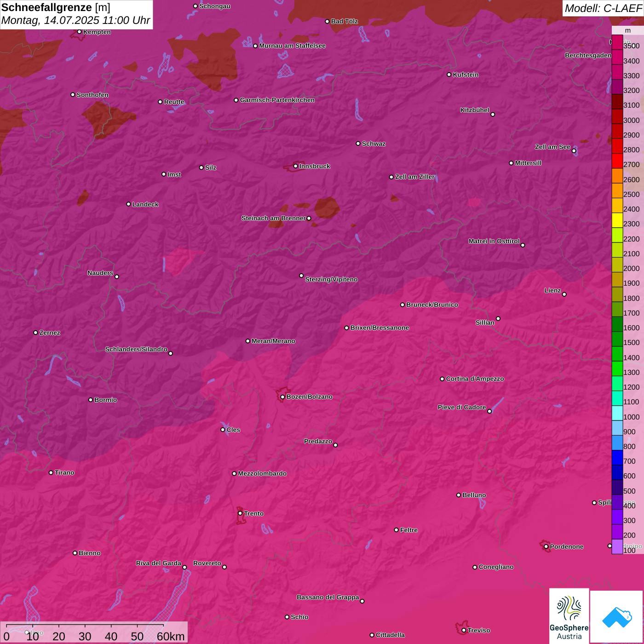Click the Cortina d'Ampezzo location dot
Screen dimensions: 644x644
(x=442, y=379)
